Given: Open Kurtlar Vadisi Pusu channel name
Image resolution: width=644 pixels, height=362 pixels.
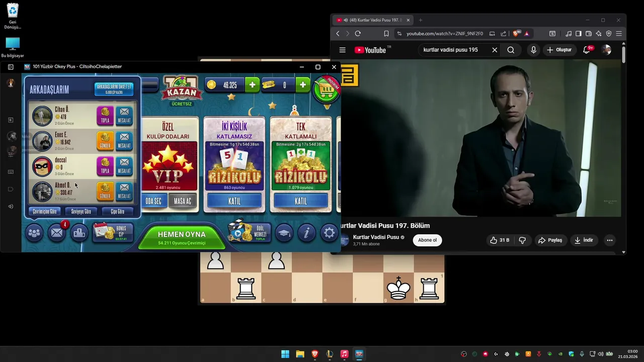Looking at the screenshot, I should [376, 237].
